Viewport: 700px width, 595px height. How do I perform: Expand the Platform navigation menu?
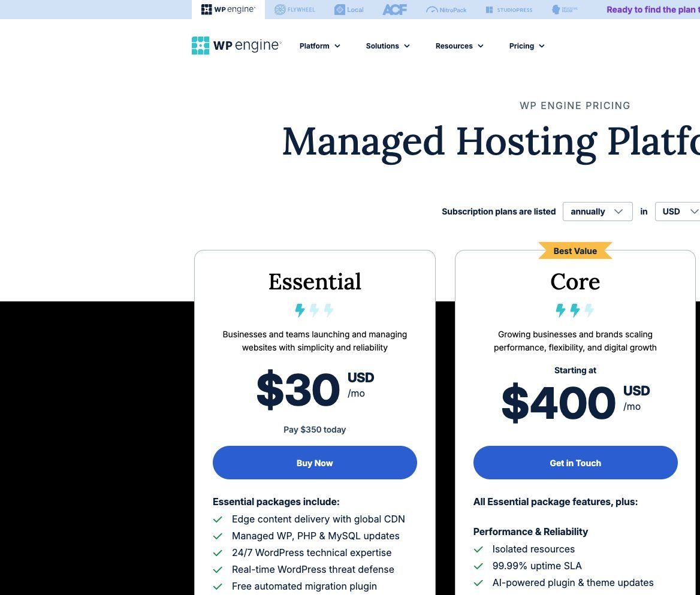click(319, 46)
